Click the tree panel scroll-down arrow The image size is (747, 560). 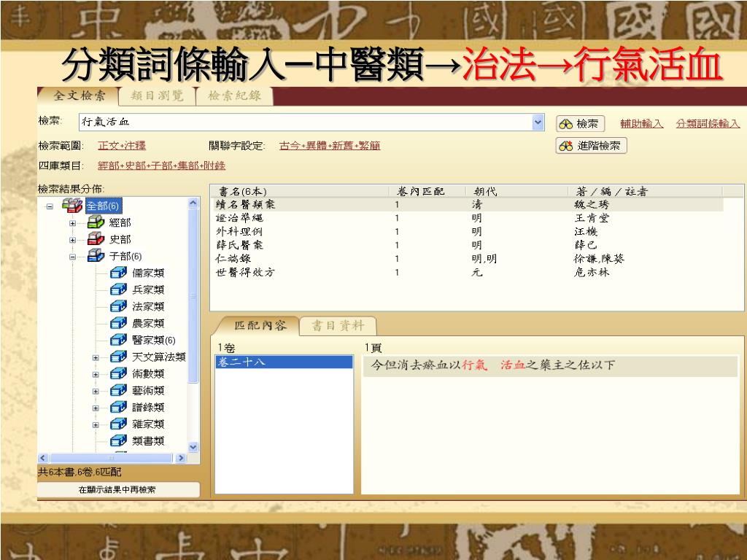click(193, 447)
